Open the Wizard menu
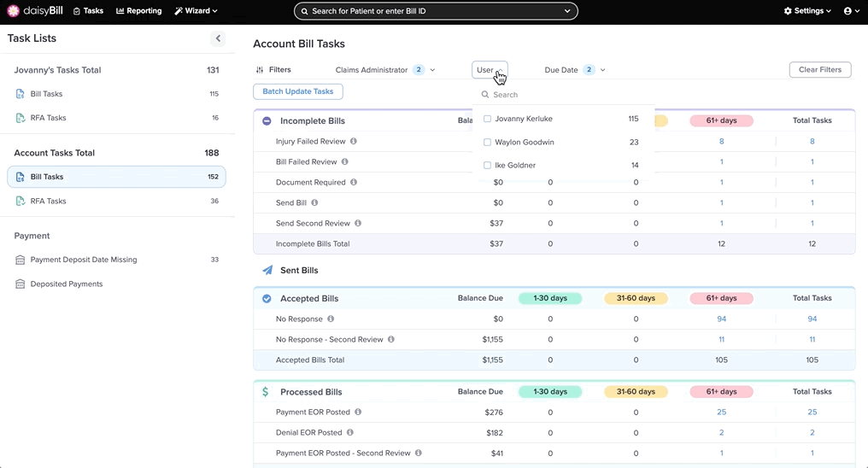 click(x=196, y=11)
